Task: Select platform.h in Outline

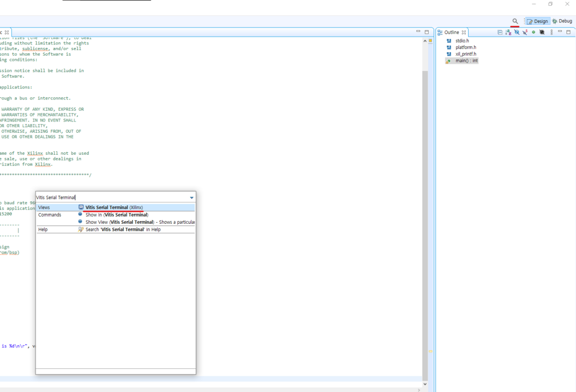Action: click(x=466, y=47)
